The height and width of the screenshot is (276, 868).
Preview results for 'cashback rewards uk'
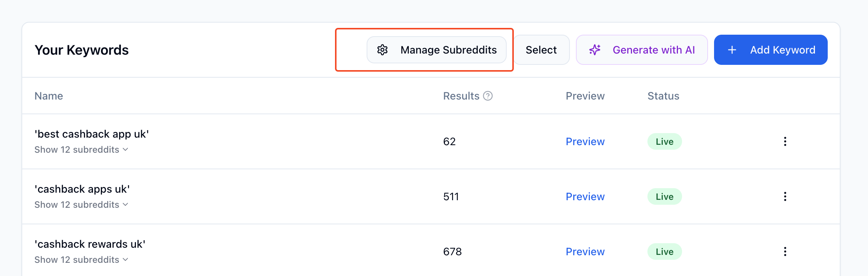585,251
